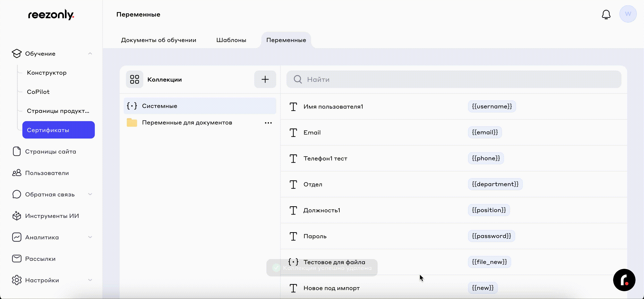
Task: Open Пользователи in the sidebar
Action: pyautogui.click(x=47, y=173)
